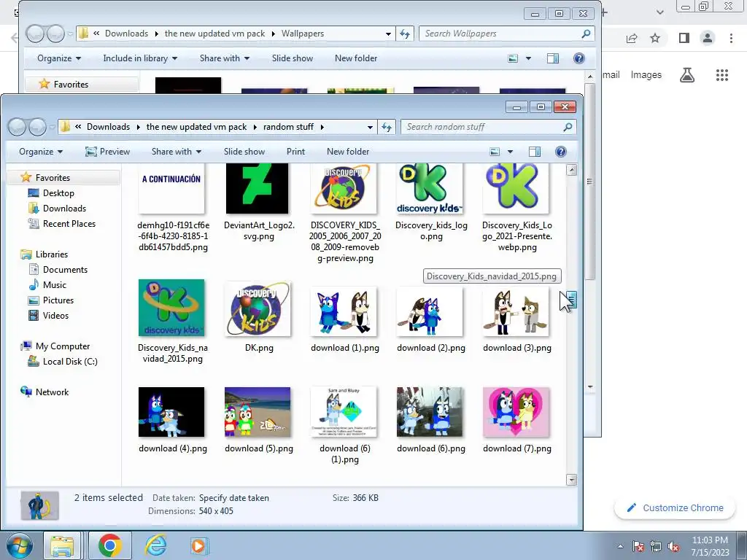Viewport: 747px width, 560px height.
Task: Select download (4).png thumbnail
Action: 171,412
